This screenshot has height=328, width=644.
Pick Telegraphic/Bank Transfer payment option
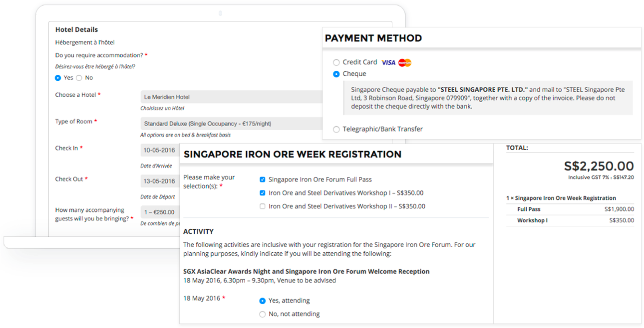pos(336,128)
